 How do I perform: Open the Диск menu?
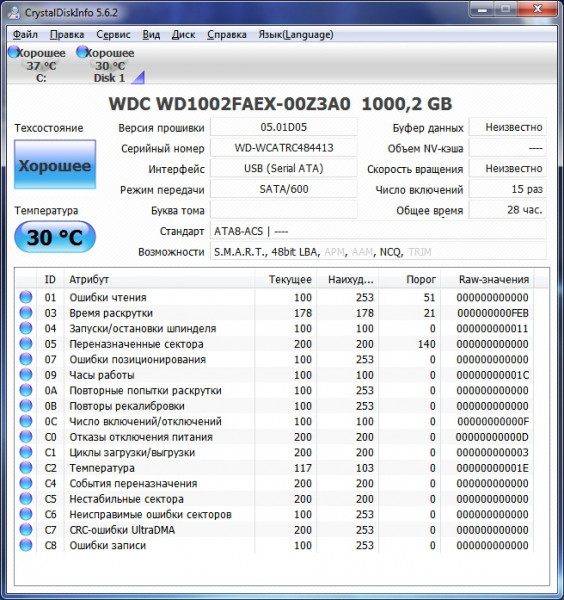pos(184,35)
